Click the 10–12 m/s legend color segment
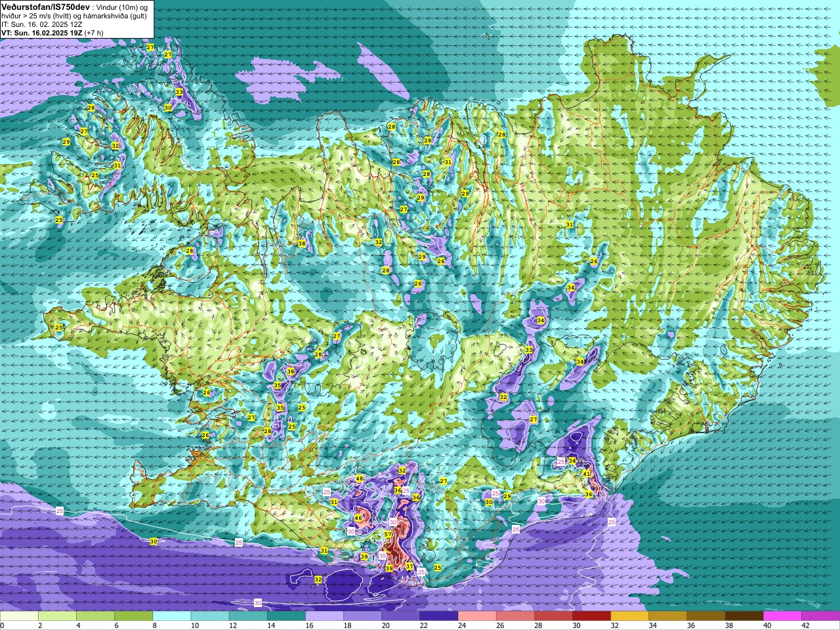The height and width of the screenshot is (630, 840). 210,616
